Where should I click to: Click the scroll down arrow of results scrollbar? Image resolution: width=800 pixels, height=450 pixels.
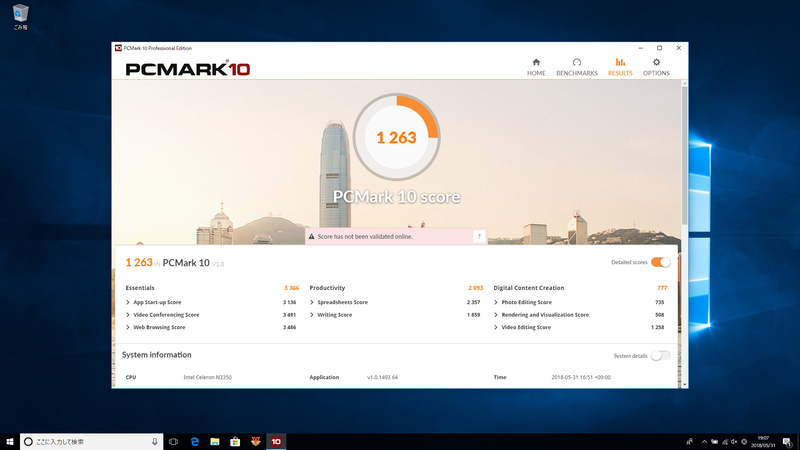684,385
